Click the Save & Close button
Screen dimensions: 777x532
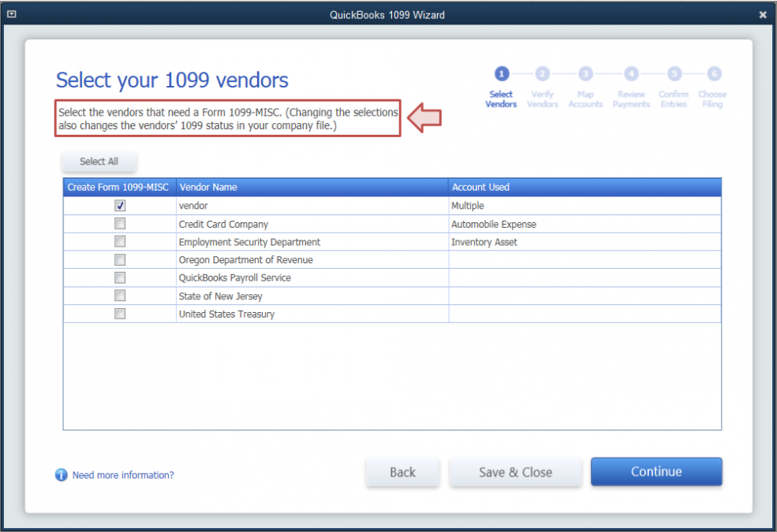[x=515, y=472]
